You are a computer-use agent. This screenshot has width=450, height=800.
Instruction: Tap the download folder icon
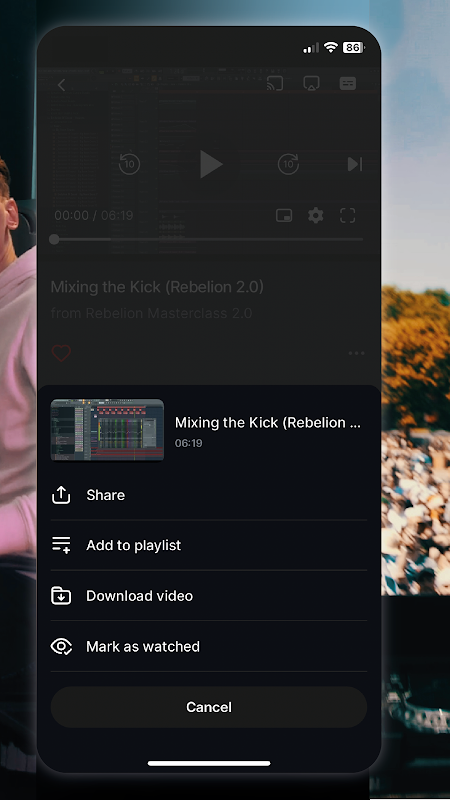61,595
